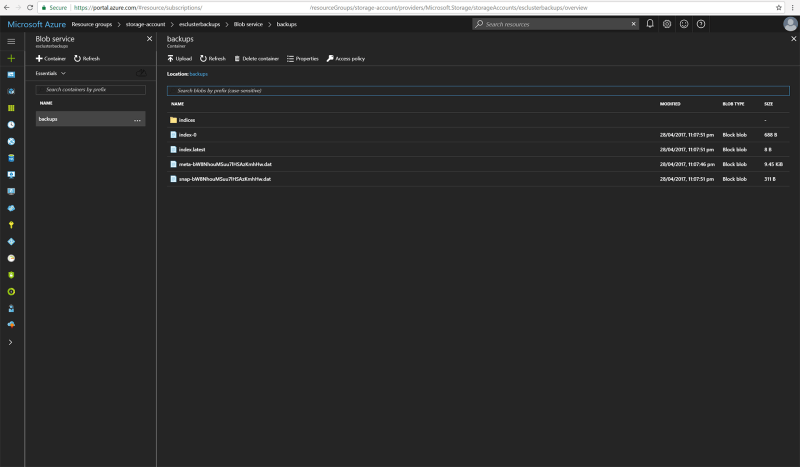Add a new Container in Blob service
Screen dimensions: 800x467
[x=51, y=59]
